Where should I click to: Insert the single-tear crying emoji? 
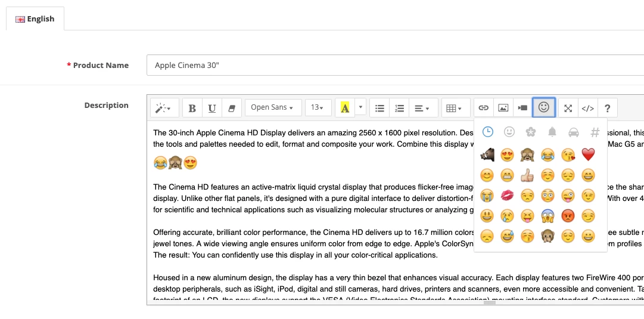click(x=507, y=216)
